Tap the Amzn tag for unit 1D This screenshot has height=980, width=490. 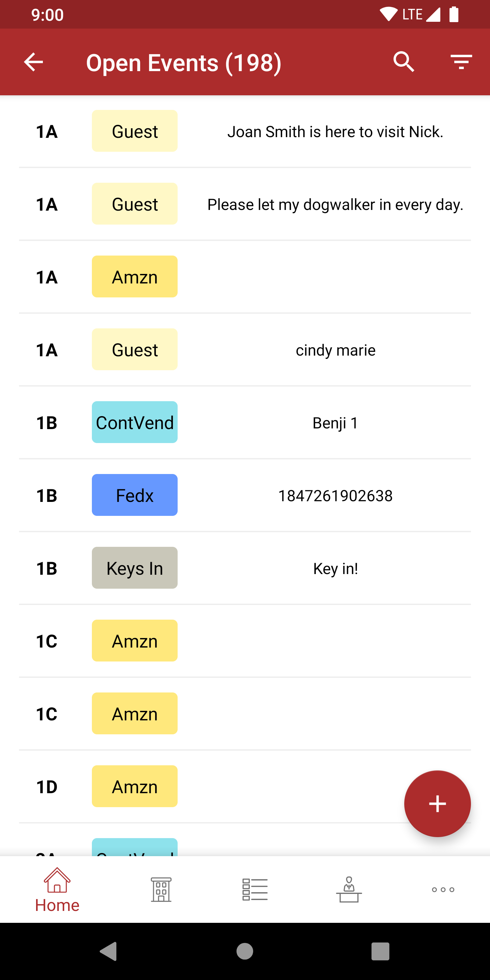[135, 786]
